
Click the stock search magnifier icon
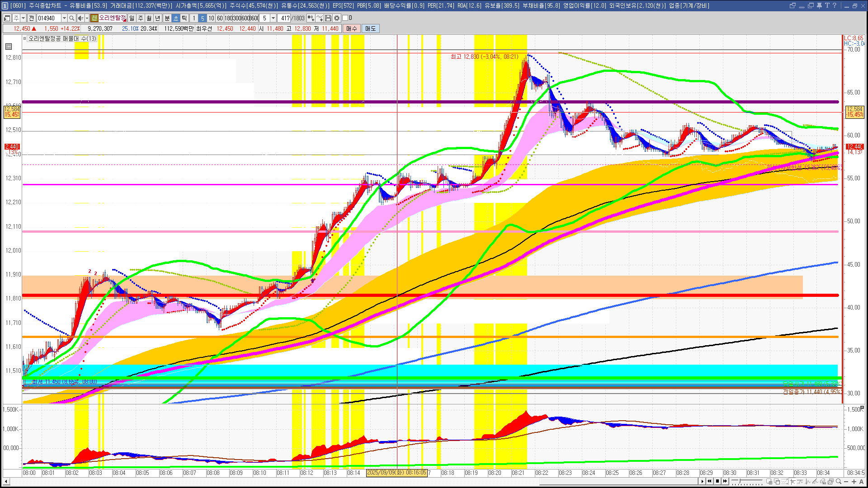(x=72, y=18)
